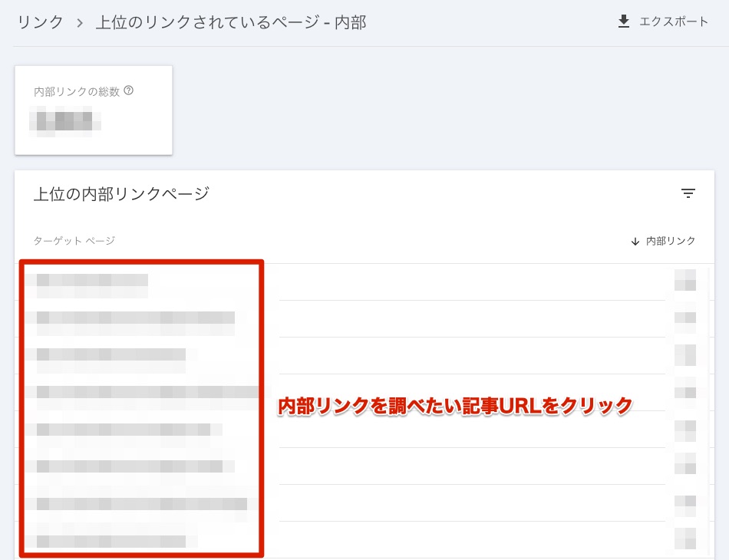Open help via the question mark icon
Image resolution: width=729 pixels, height=560 pixels.
coord(129,90)
